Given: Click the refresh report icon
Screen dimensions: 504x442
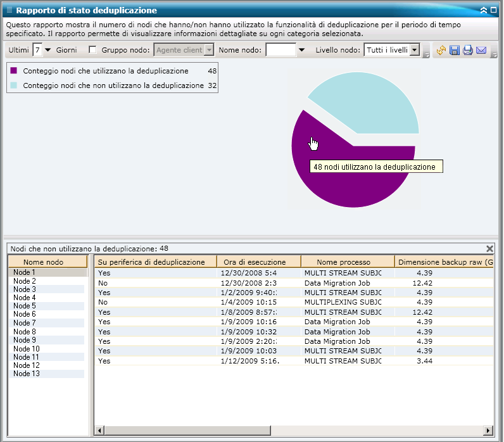Looking at the screenshot, I should tap(441, 50).
